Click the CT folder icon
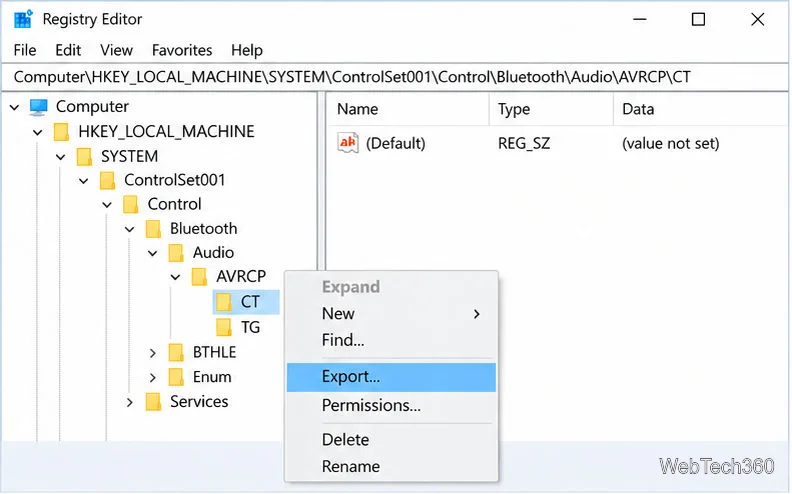Screen dimensions: 792x494 coord(223,302)
